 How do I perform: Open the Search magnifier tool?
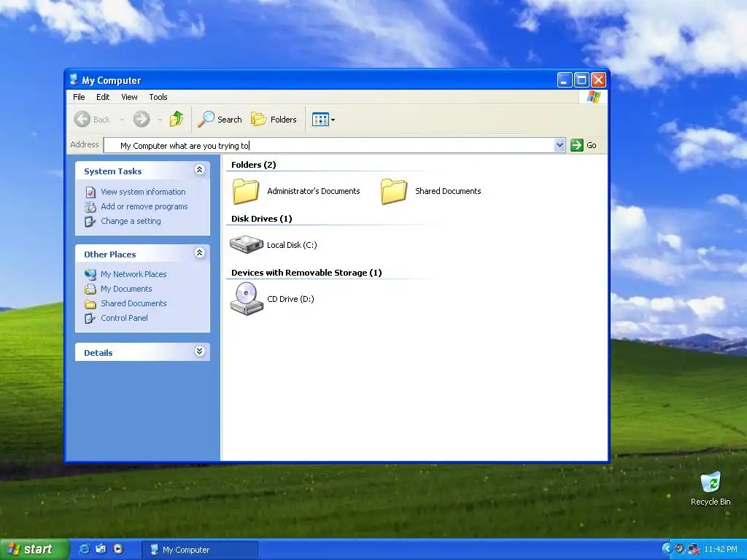tap(220, 119)
